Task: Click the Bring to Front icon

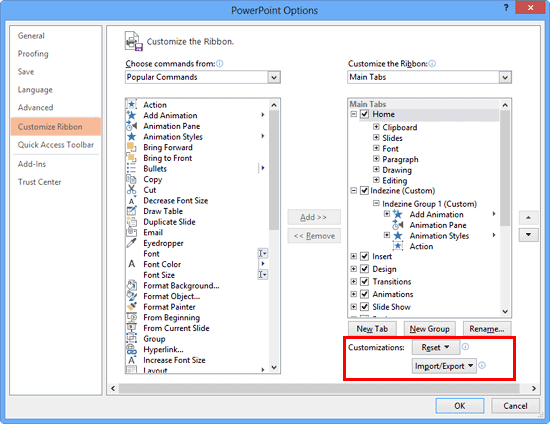Action: tap(132, 157)
